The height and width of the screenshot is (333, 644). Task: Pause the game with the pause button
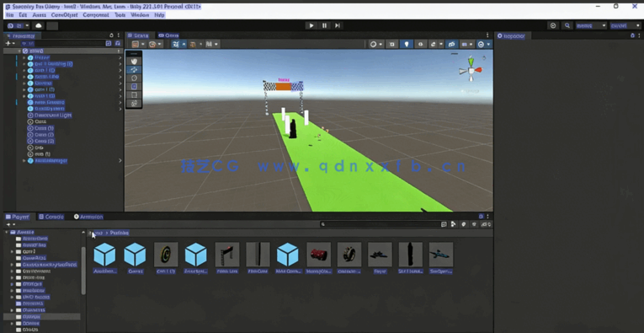[324, 25]
